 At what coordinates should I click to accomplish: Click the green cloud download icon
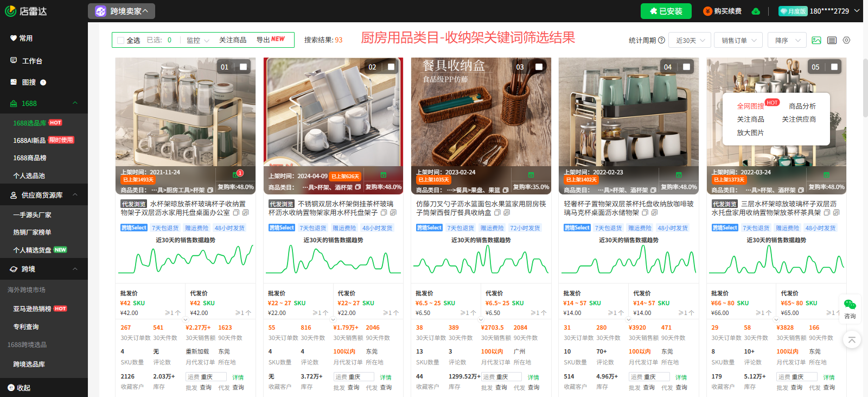pyautogui.click(x=756, y=11)
